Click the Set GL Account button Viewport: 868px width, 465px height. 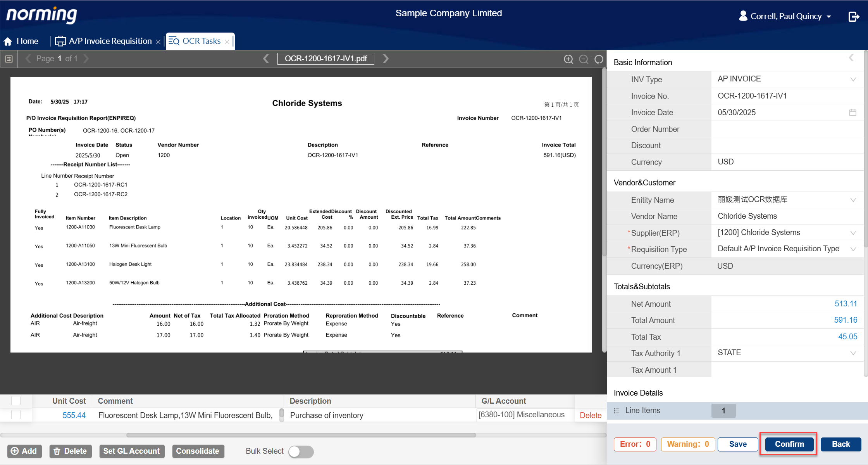pyautogui.click(x=132, y=451)
